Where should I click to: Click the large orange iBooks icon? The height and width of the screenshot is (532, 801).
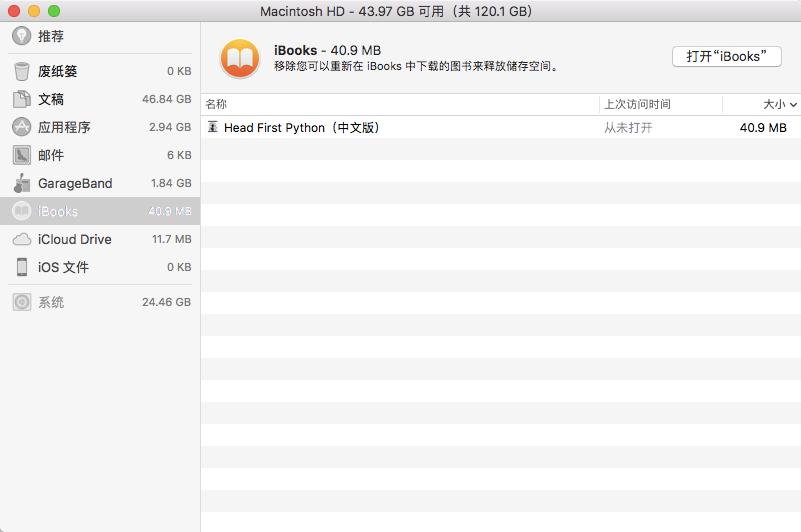(240, 58)
